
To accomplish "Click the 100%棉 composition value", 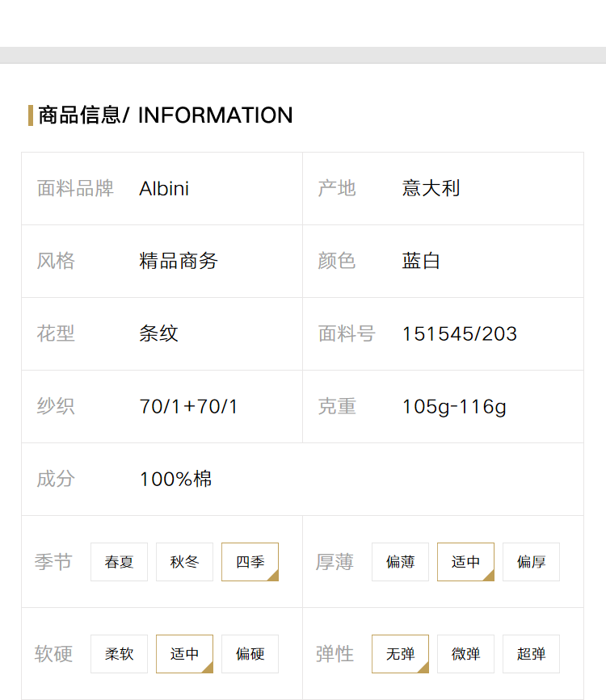I will (175, 479).
